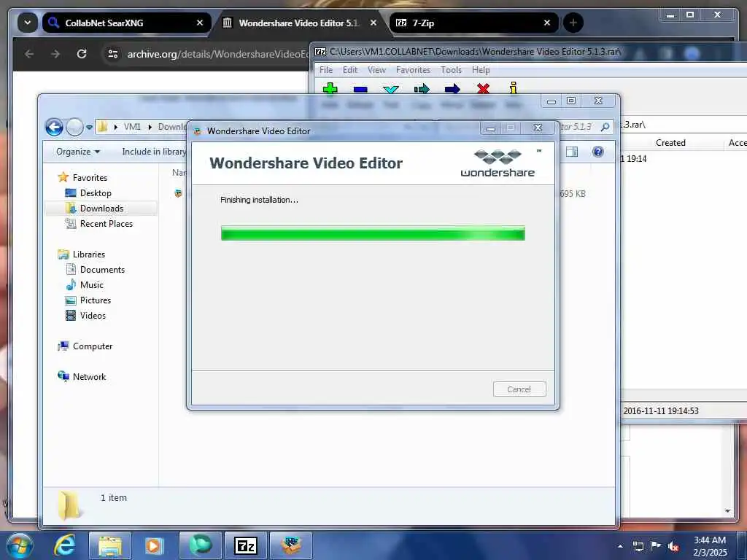Open the 7-Zip Favorites menu
Screen dimensions: 747x560
[413, 70]
